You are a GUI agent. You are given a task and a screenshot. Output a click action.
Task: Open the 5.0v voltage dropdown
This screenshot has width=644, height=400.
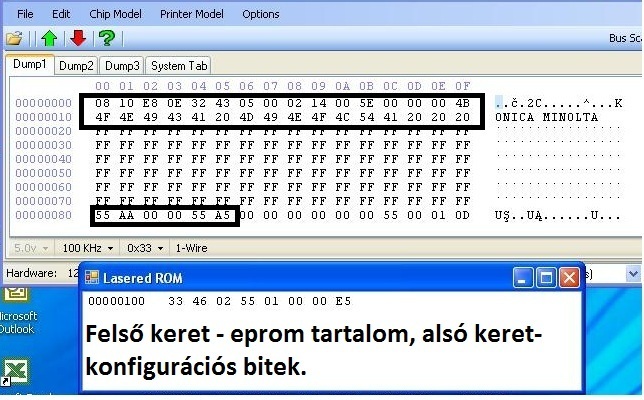point(30,246)
